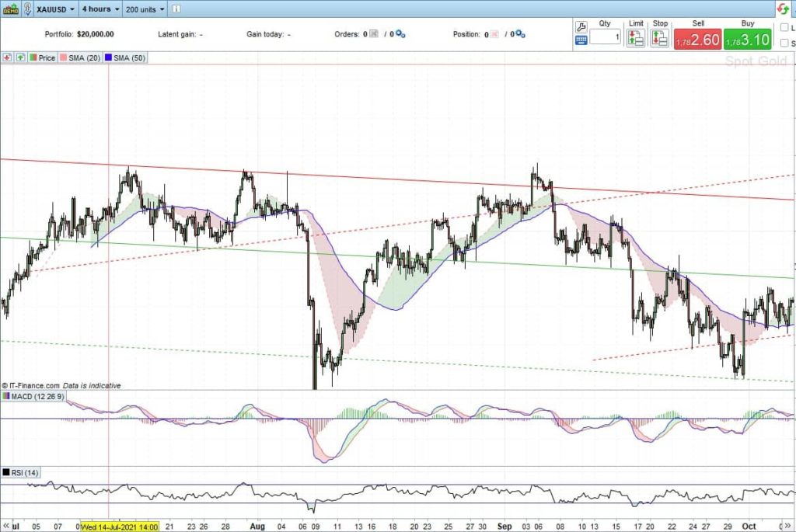Select the SMA (50) indicator label

[130, 57]
